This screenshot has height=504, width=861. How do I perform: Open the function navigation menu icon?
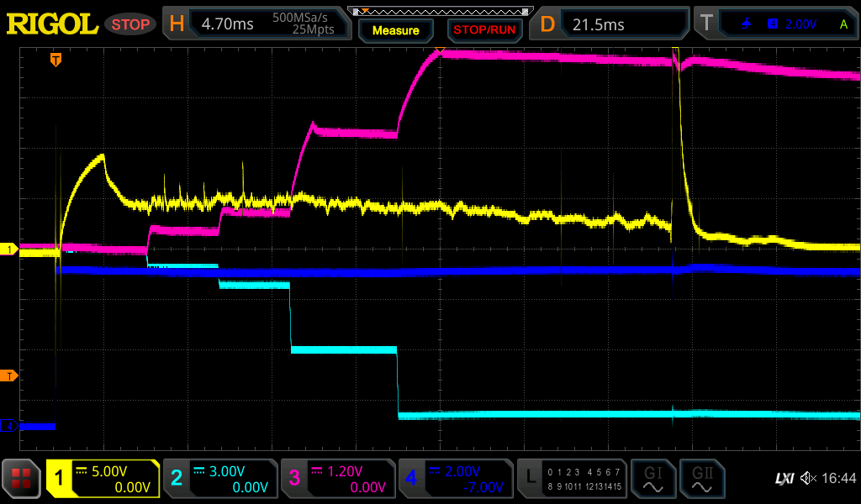(x=22, y=479)
